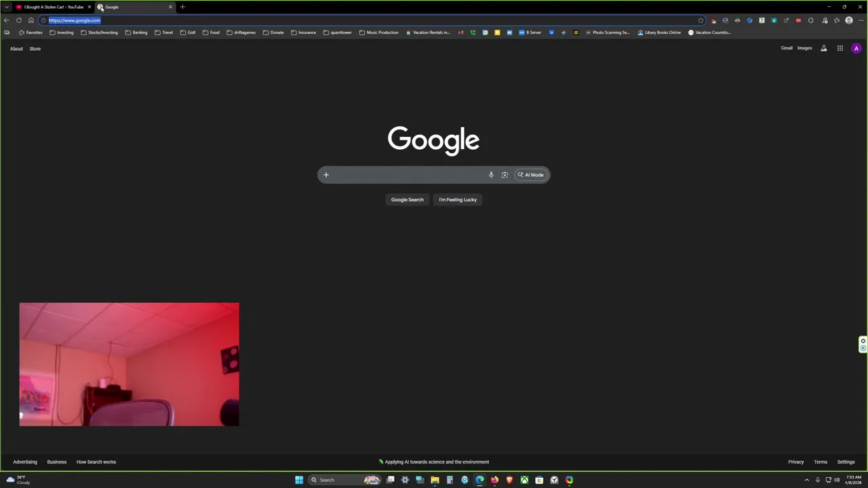Click the microphone voice search icon
Image resolution: width=868 pixels, height=488 pixels.
click(491, 175)
